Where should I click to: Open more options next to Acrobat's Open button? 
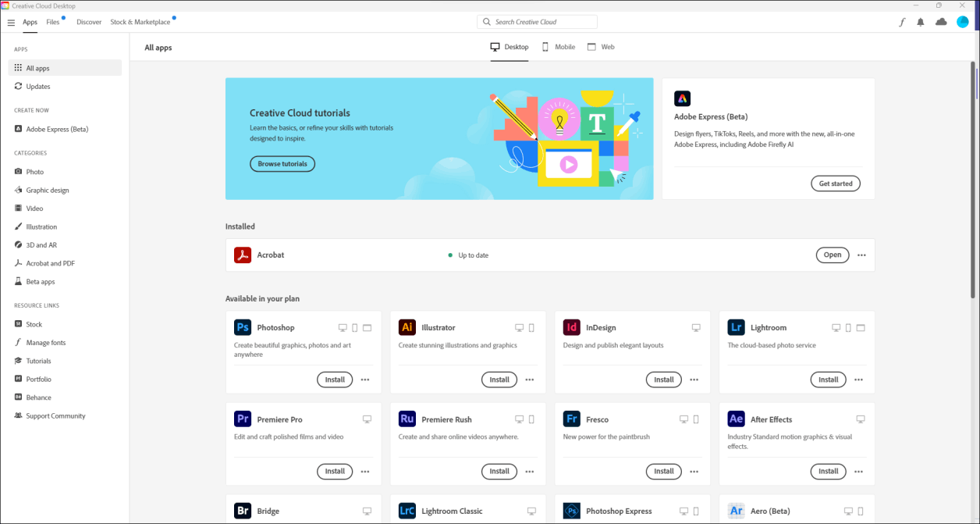coord(861,255)
